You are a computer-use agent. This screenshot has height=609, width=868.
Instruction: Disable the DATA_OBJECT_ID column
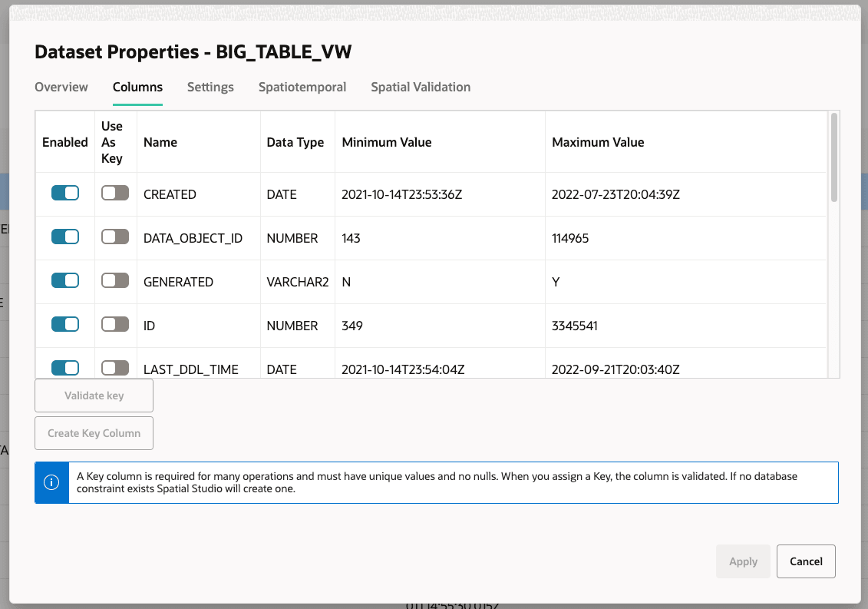[64, 237]
